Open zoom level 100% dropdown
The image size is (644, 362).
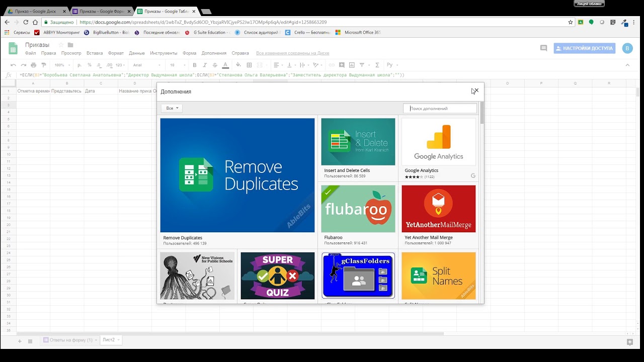(x=62, y=65)
